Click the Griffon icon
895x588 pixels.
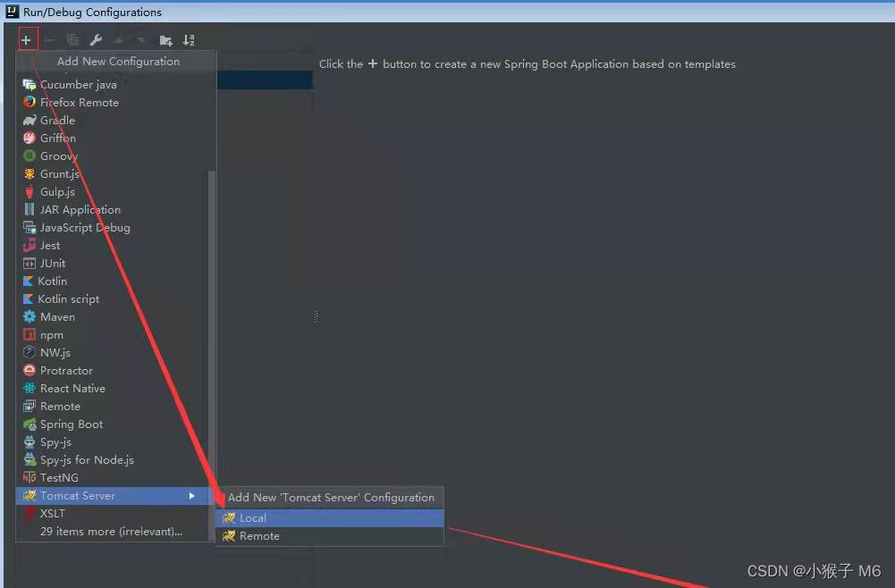tap(30, 138)
